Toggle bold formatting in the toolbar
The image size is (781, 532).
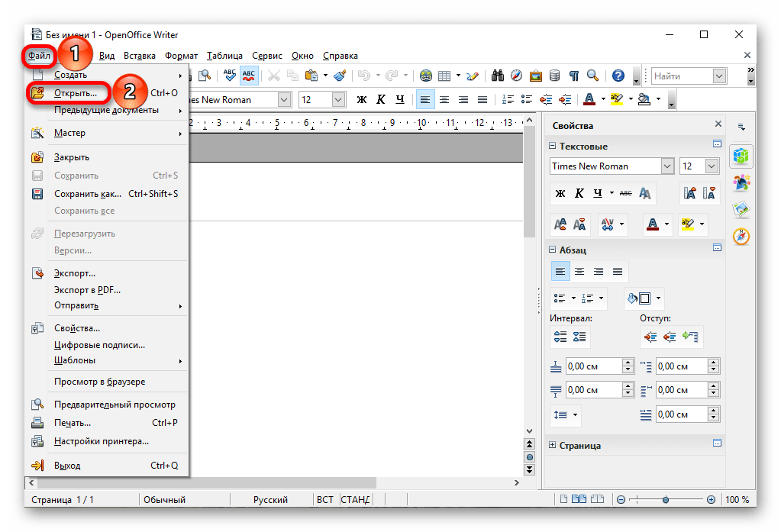pos(362,100)
